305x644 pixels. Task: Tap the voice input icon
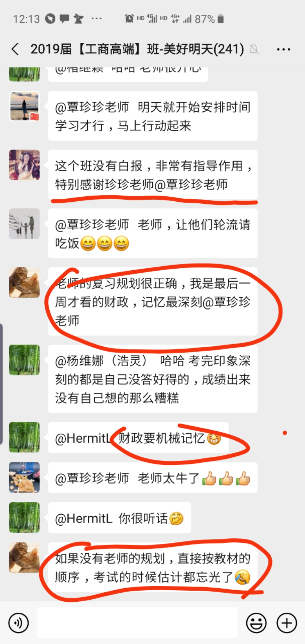pos(19,623)
